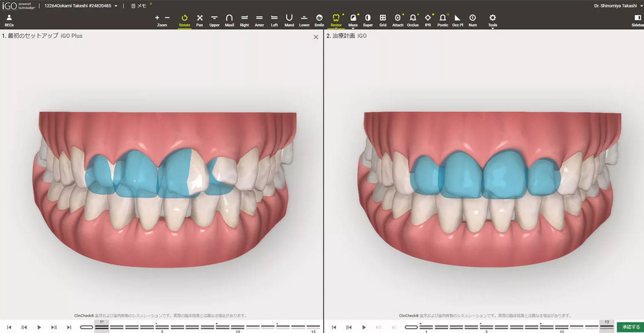Click the Zoom in plus icon

pyautogui.click(x=157, y=18)
